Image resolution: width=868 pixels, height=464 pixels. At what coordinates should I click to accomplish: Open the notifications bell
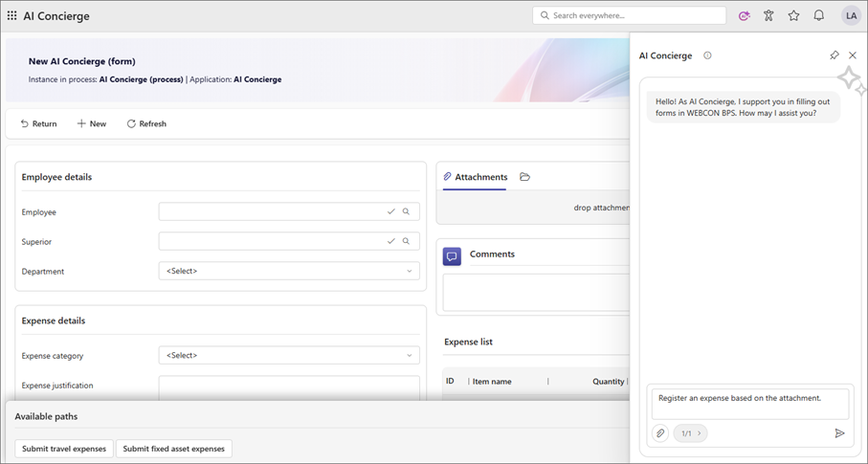click(818, 15)
